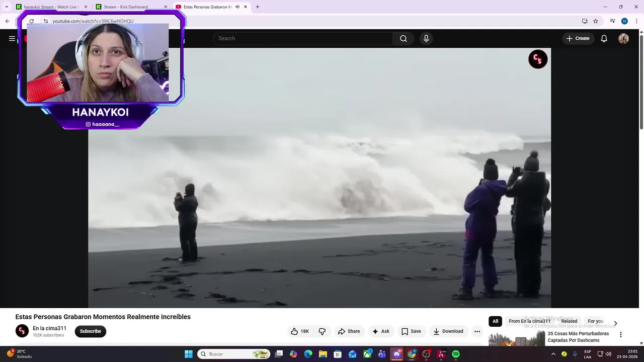This screenshot has height=362, width=644.
Task: Subscribe to En la cima311 channel
Action: point(91,331)
